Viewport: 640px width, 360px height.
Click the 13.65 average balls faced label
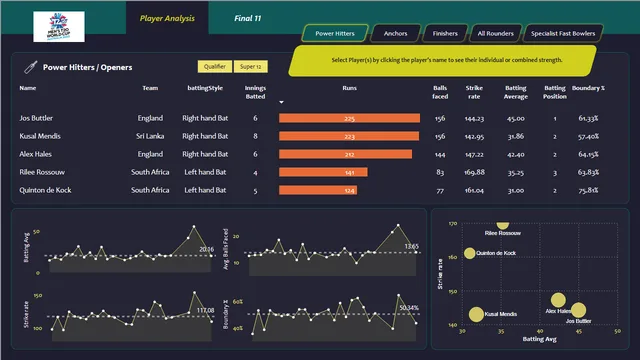click(x=411, y=246)
